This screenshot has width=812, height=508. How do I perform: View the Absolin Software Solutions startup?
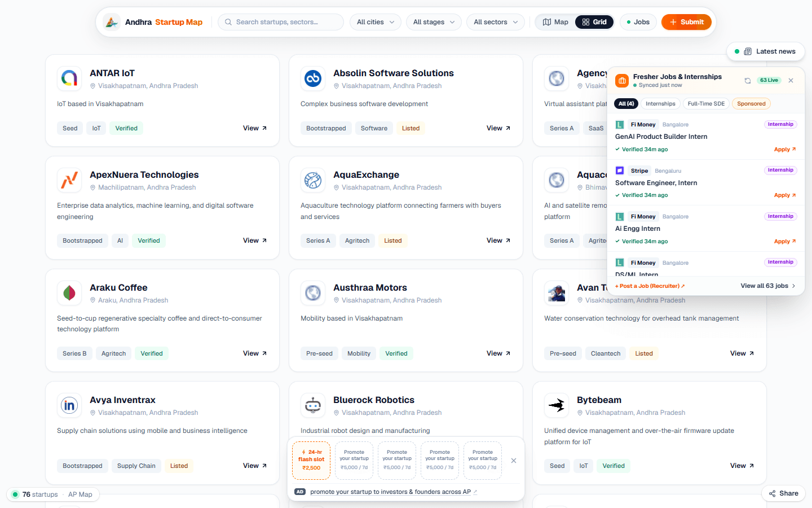coord(498,128)
